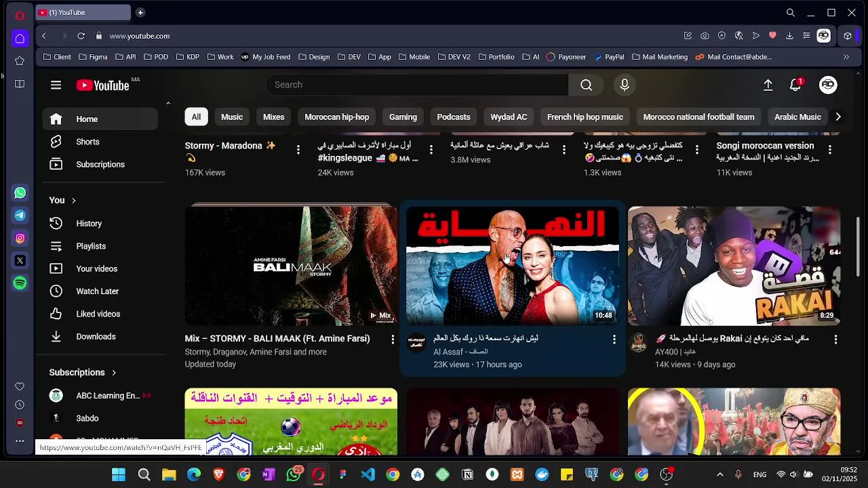Image resolution: width=868 pixels, height=488 pixels.
Task: Open the AI bookmarks folder
Action: click(531, 57)
